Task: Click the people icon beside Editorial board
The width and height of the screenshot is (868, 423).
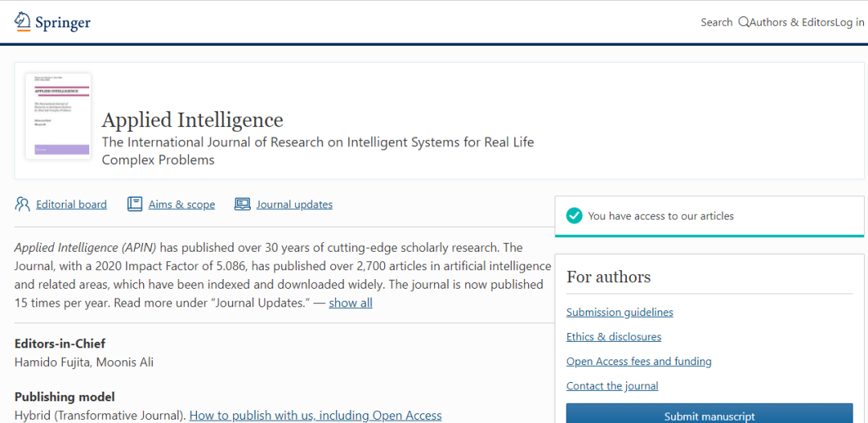Action: tap(23, 204)
